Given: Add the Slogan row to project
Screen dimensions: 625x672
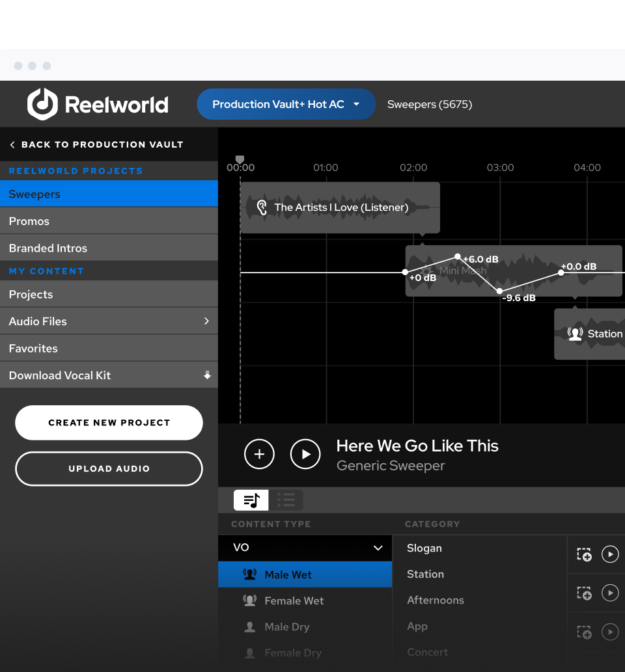Looking at the screenshot, I should [x=584, y=554].
